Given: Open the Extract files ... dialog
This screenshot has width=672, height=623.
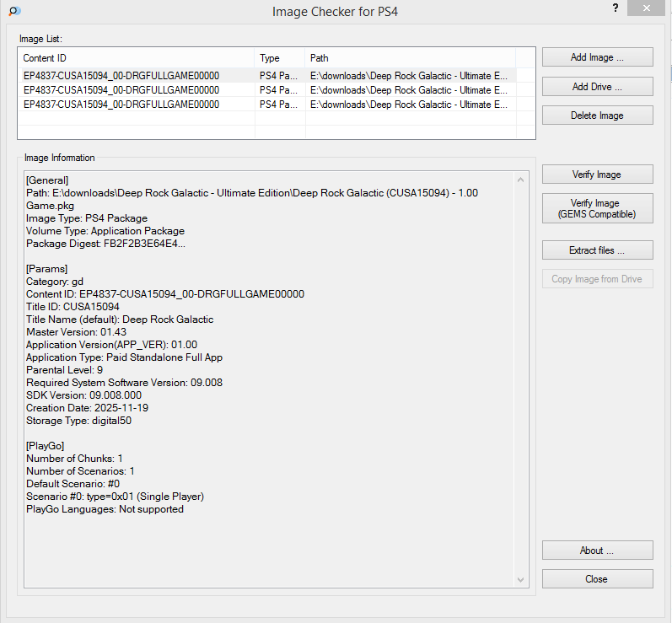Looking at the screenshot, I should pyautogui.click(x=597, y=250).
